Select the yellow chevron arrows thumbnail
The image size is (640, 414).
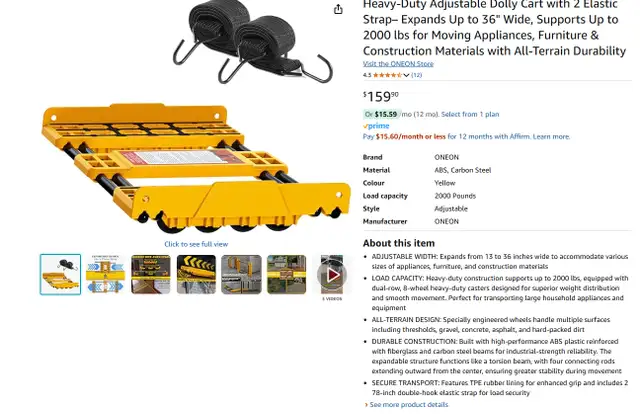[196, 274]
